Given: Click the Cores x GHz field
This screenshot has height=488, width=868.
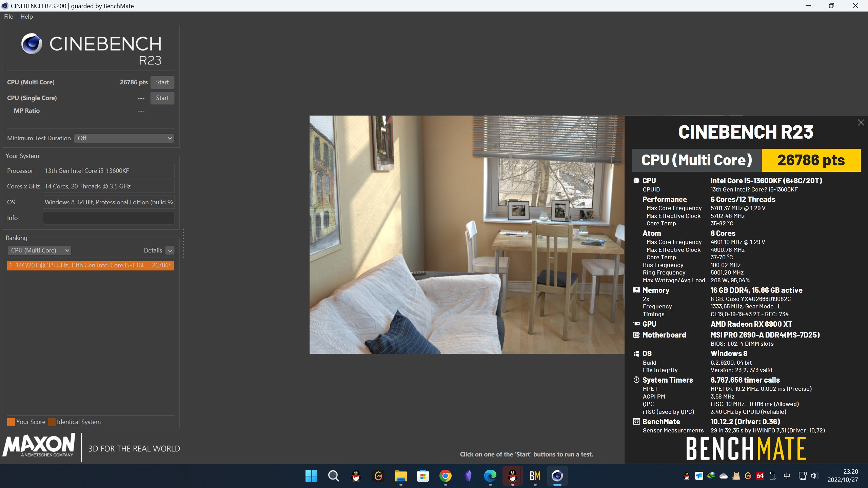Looking at the screenshot, I should 108,186.
